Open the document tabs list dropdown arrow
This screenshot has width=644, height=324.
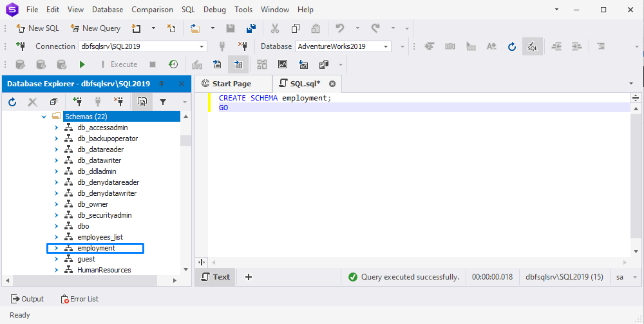click(631, 84)
